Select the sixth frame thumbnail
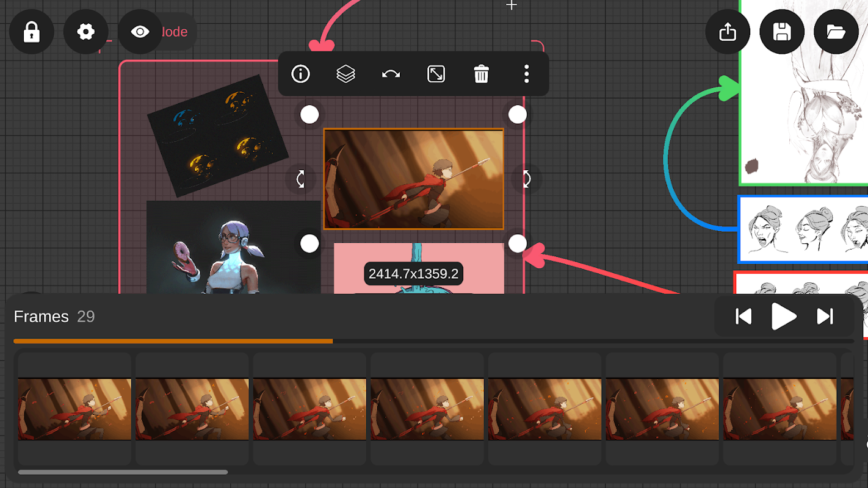Screen dimensions: 868x488 click(x=662, y=409)
